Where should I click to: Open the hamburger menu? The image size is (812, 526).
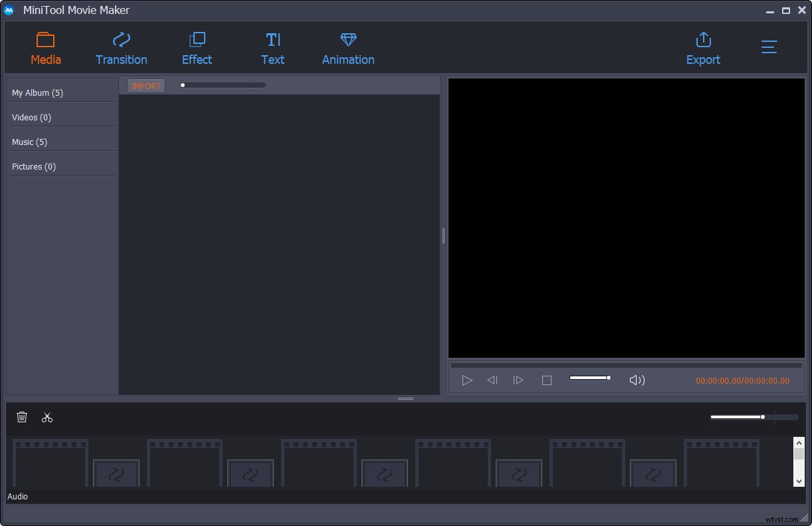tap(769, 47)
